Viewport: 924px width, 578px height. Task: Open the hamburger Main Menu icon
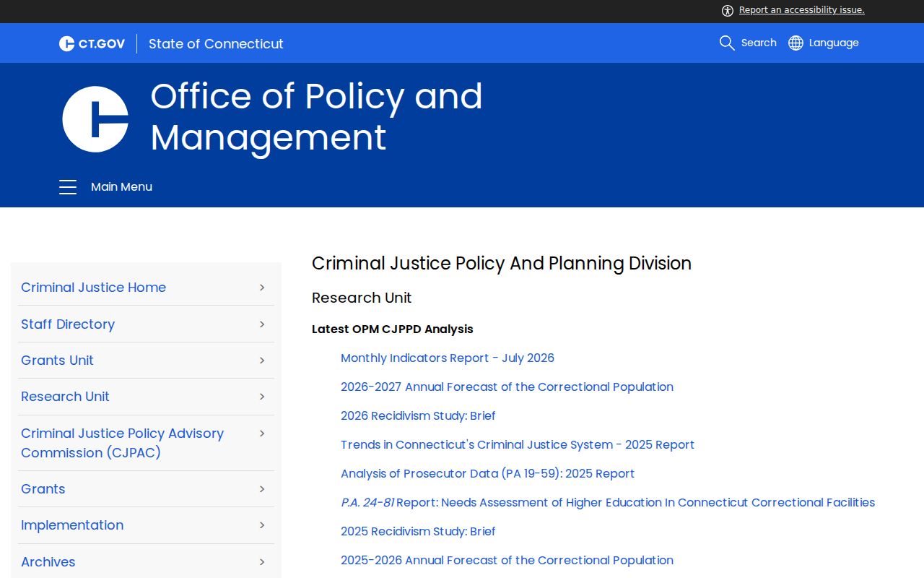68,186
